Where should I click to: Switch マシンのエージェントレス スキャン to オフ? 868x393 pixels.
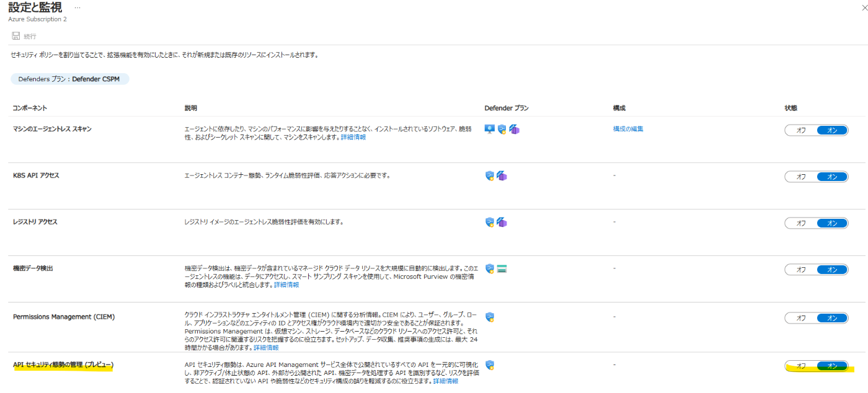coord(801,130)
